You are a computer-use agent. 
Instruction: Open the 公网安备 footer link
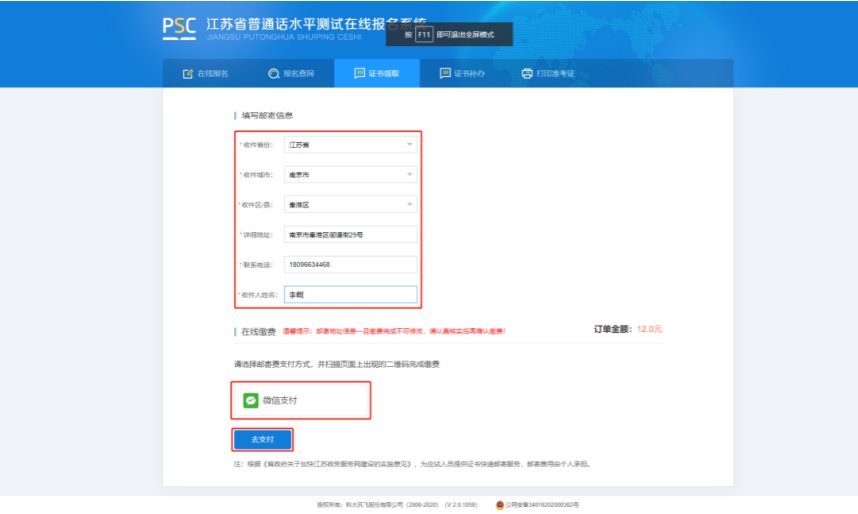tap(542, 505)
